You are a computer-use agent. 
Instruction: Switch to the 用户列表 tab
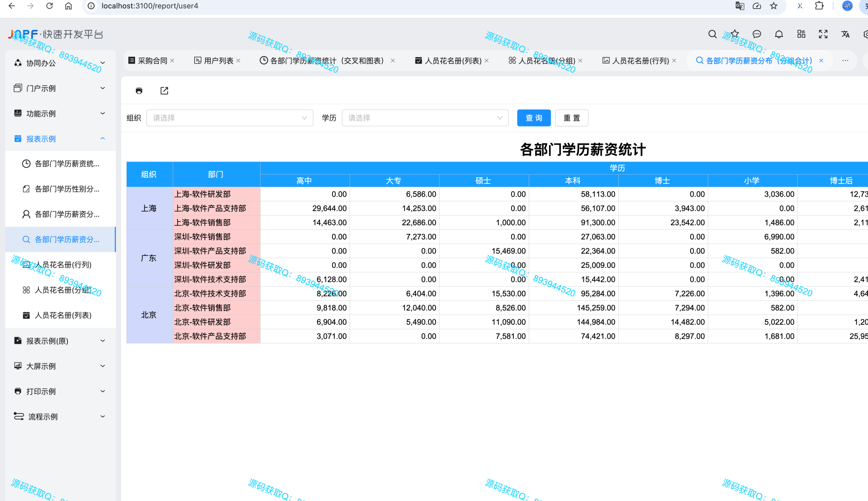click(218, 61)
